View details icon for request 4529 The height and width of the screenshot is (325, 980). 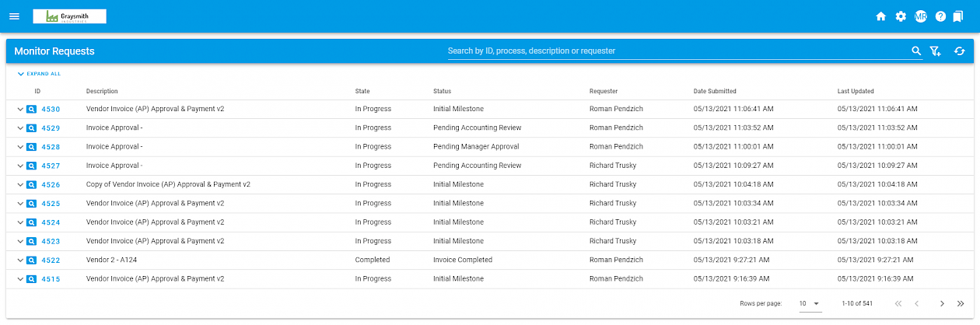32,128
